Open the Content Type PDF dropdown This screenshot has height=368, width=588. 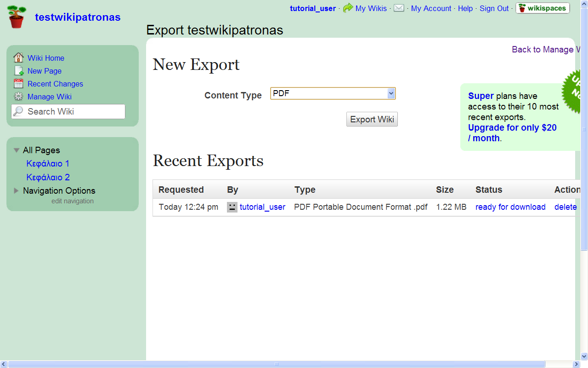pos(333,93)
